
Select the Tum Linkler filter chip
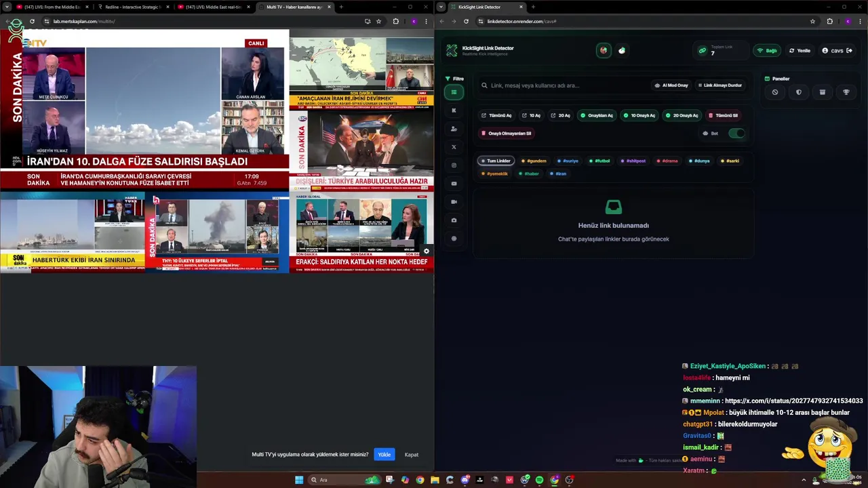pos(495,161)
